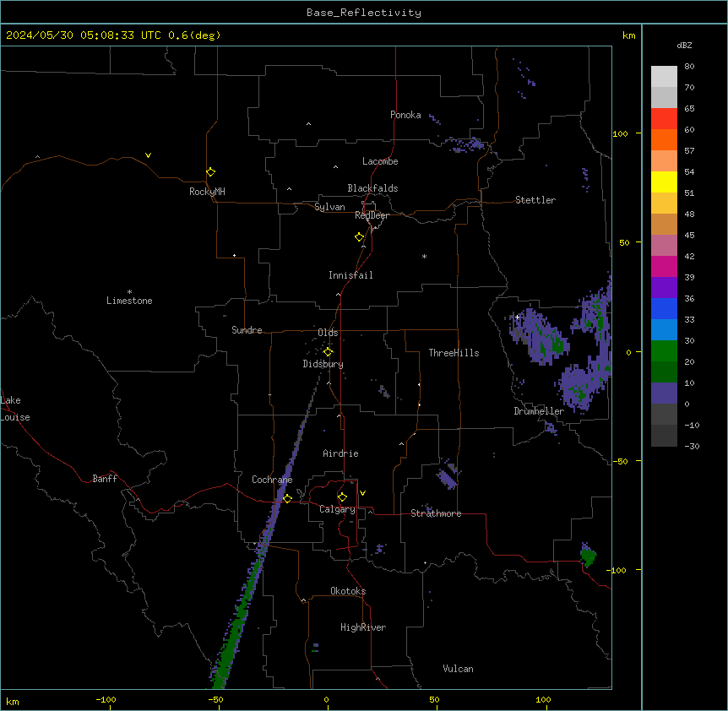Pick the red 60–65 dBZ legend swatch
The image size is (728, 711).
[x=664, y=118]
